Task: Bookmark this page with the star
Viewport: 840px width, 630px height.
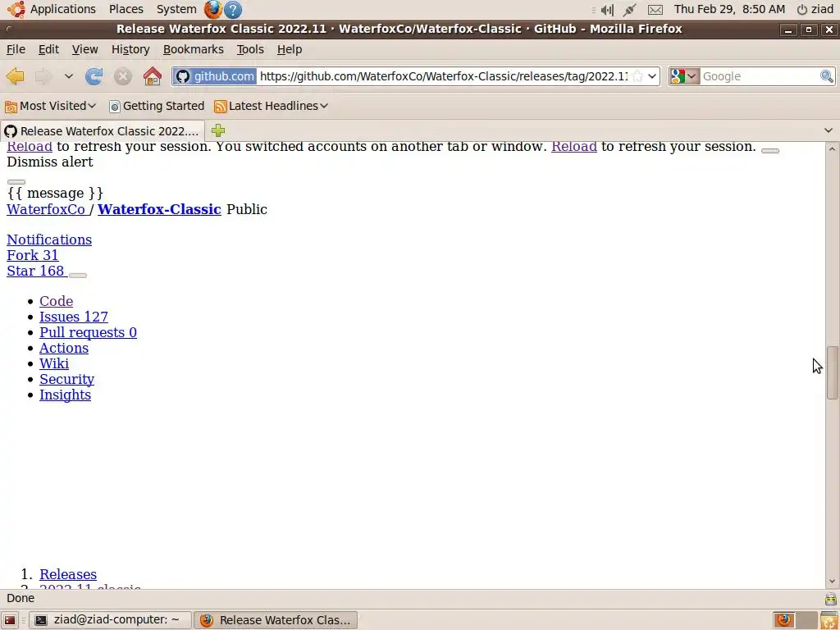Action: coord(637,76)
